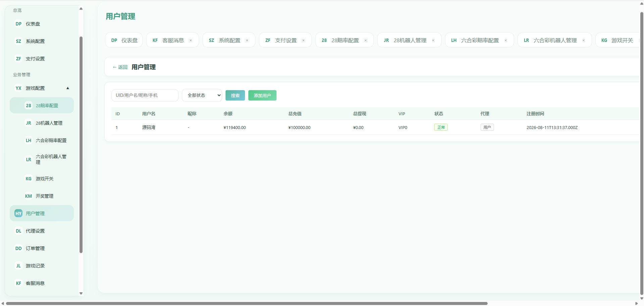Open 系统配置 sidebar item with SZ icon

tap(42, 41)
